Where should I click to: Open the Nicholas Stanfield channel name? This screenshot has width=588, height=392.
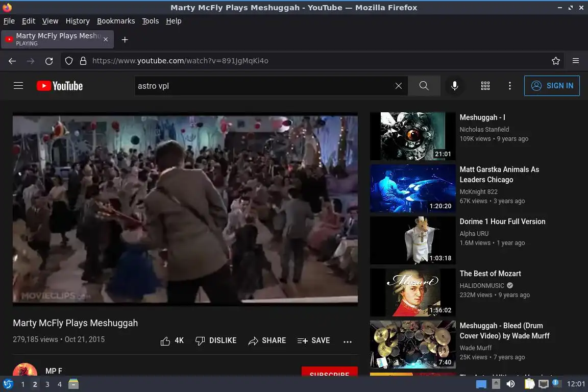pyautogui.click(x=484, y=130)
